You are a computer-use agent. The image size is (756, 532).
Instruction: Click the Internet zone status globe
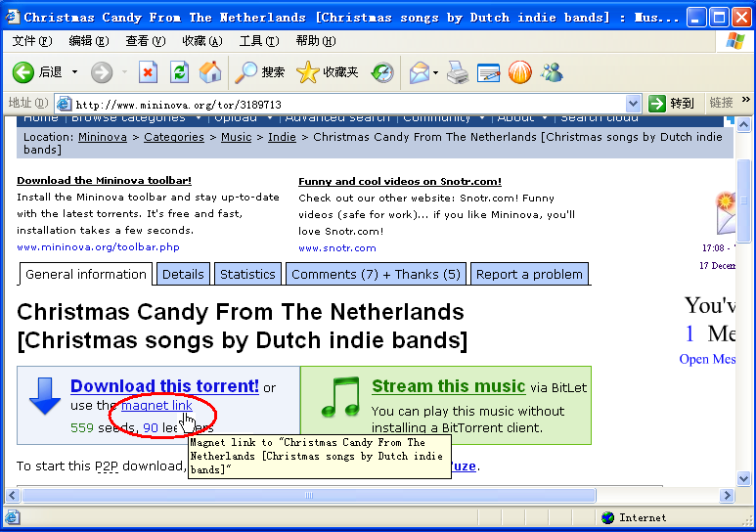[x=608, y=517]
